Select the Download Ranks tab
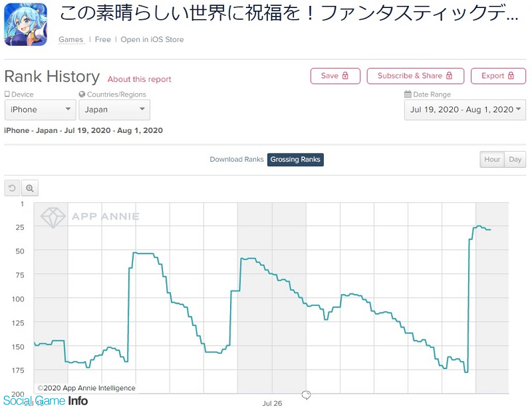 [x=237, y=160]
